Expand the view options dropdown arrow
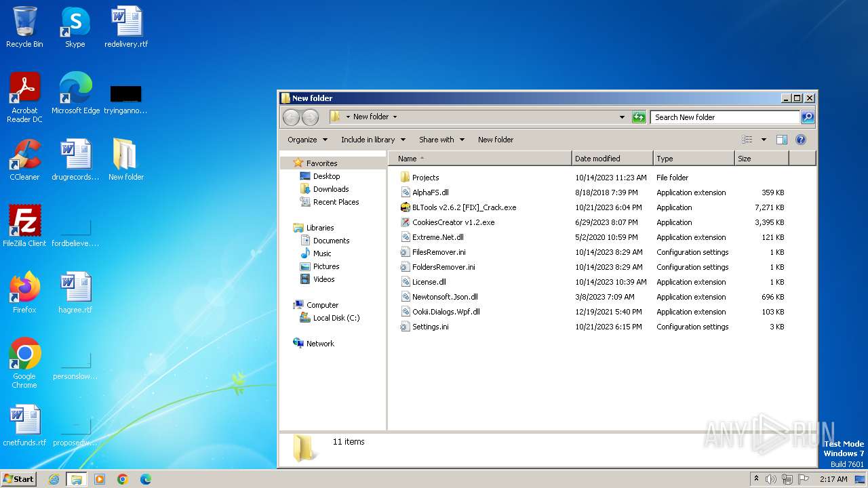The width and height of the screenshot is (868, 488). pyautogui.click(x=764, y=140)
